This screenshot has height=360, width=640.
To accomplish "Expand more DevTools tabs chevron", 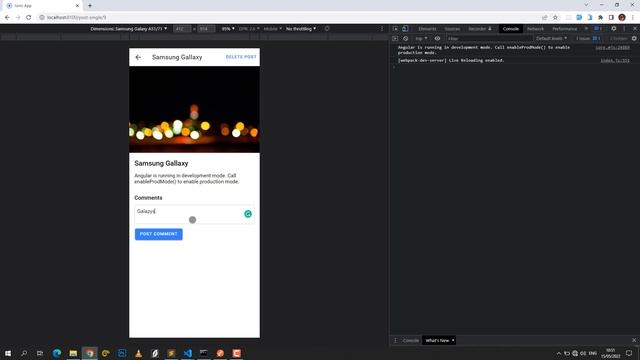I will (586, 29).
